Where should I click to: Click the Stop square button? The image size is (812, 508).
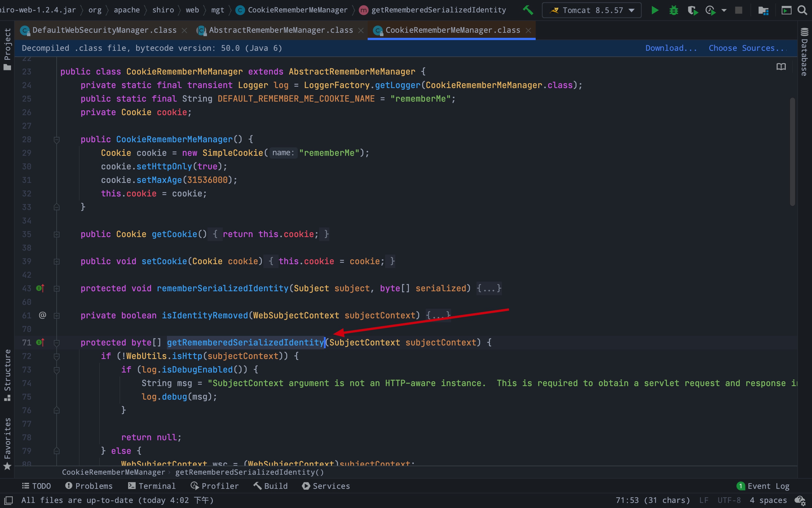738,10
